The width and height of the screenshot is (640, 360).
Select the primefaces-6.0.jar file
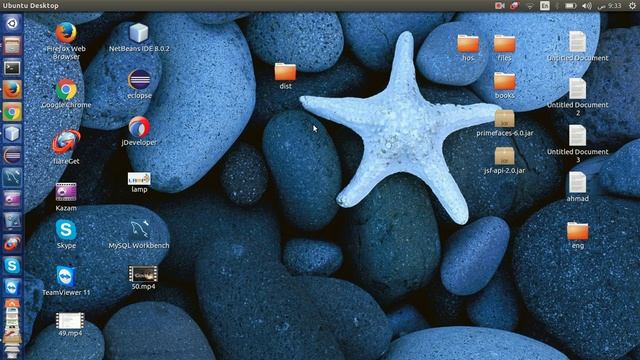click(504, 118)
